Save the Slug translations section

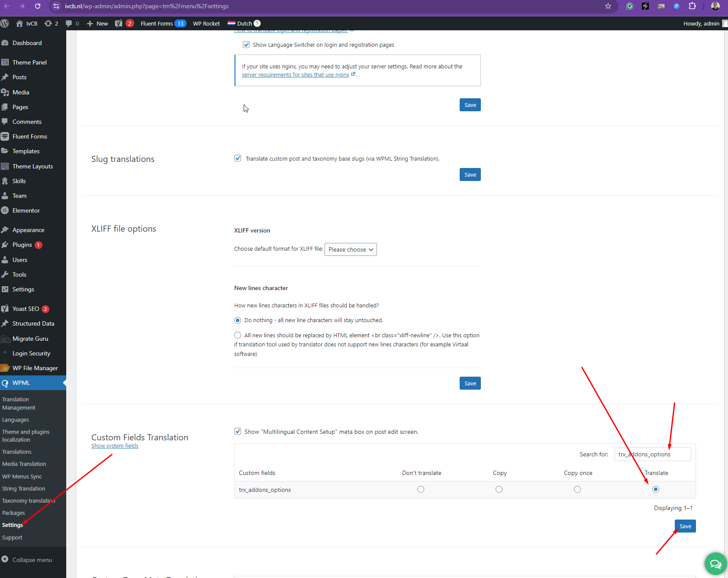[470, 174]
